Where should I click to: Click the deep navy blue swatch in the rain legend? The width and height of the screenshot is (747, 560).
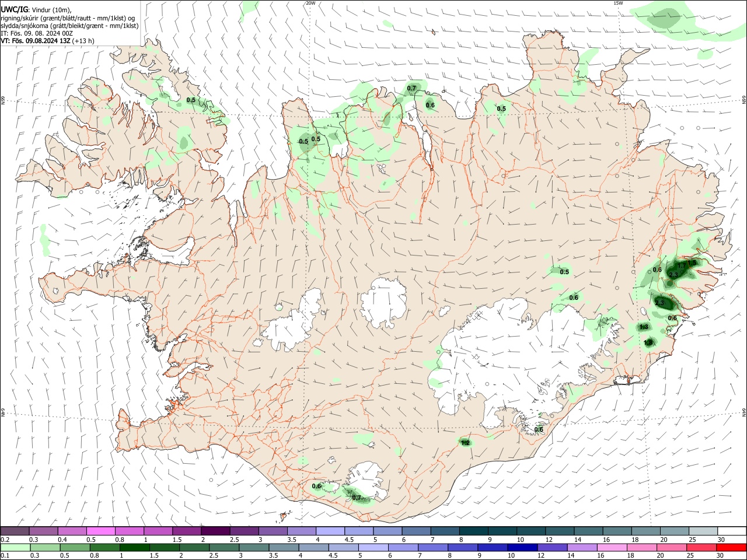point(522,547)
